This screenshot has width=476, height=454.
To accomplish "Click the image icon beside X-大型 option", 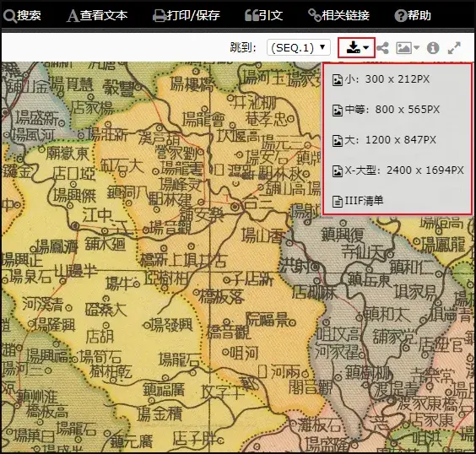I will (338, 171).
